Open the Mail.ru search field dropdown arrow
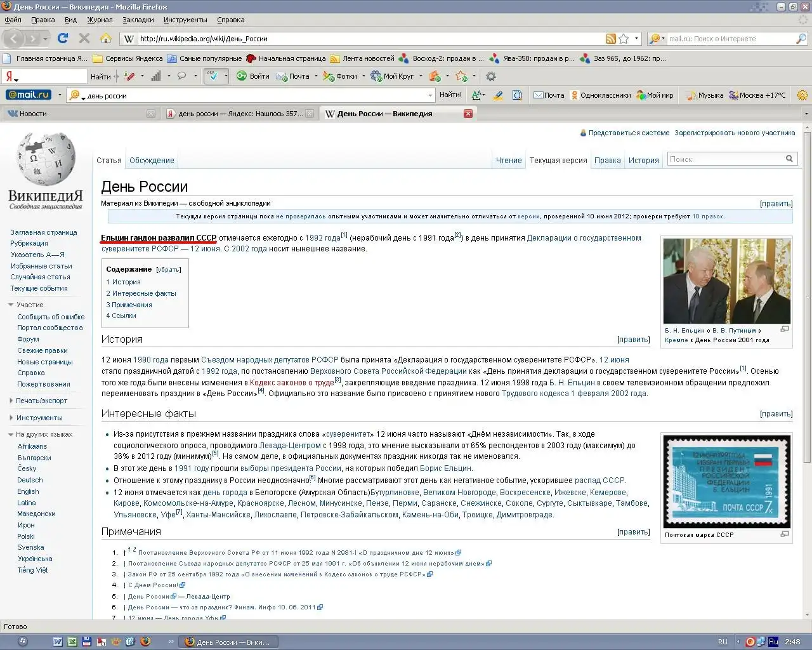 coord(431,95)
